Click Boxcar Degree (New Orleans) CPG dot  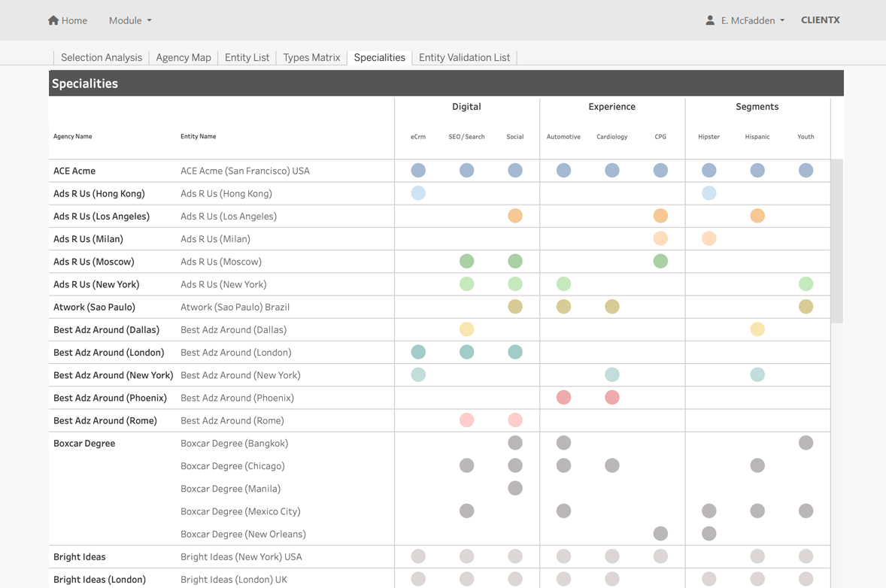pyautogui.click(x=660, y=533)
